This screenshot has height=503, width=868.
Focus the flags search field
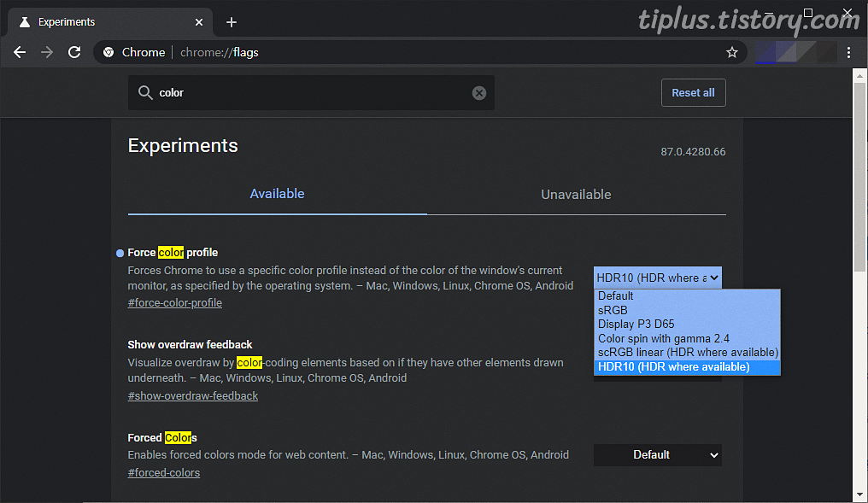tap(311, 92)
